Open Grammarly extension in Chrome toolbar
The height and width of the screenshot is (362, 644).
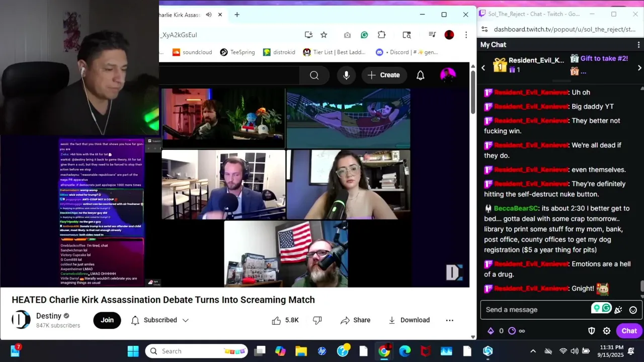coord(364,35)
